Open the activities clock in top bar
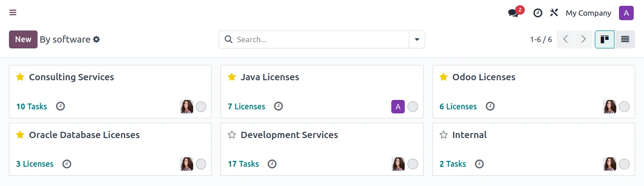 click(x=538, y=13)
